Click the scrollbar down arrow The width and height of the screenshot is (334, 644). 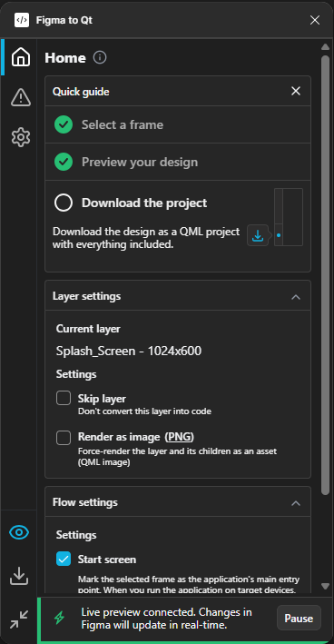[326, 586]
